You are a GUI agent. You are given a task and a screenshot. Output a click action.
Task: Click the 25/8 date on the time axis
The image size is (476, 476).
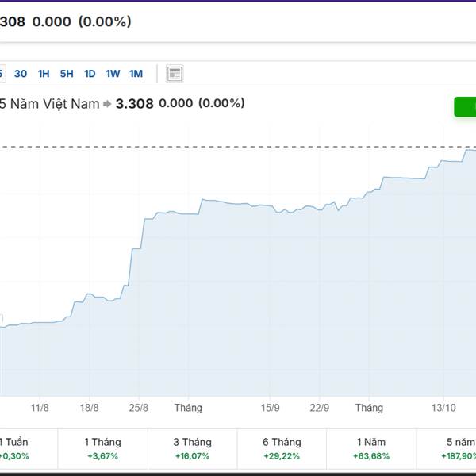tap(139, 408)
